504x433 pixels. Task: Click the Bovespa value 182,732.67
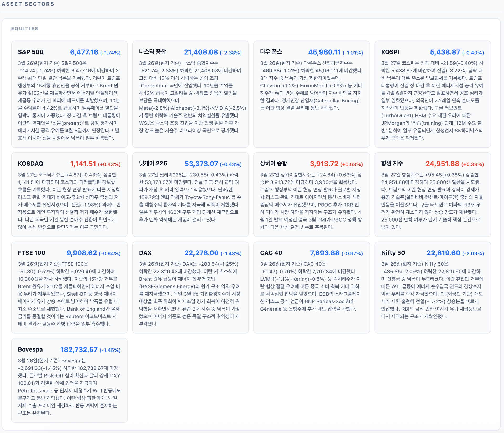coord(79,349)
